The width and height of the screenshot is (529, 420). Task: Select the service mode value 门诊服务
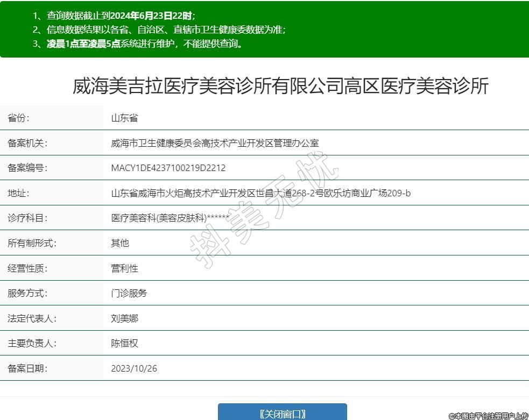[129, 293]
